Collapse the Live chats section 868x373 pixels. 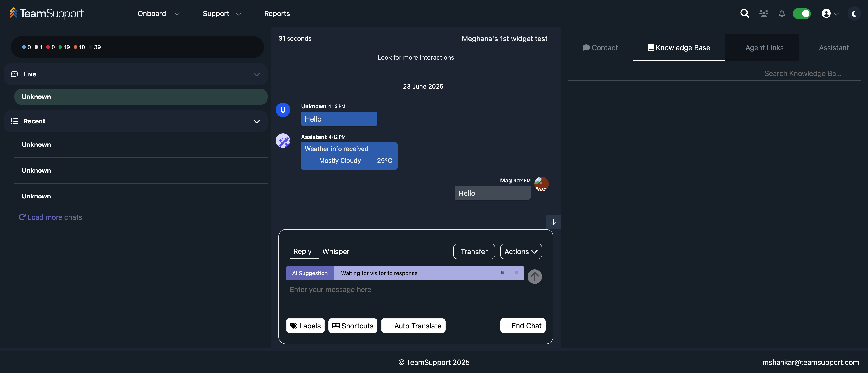click(x=257, y=74)
